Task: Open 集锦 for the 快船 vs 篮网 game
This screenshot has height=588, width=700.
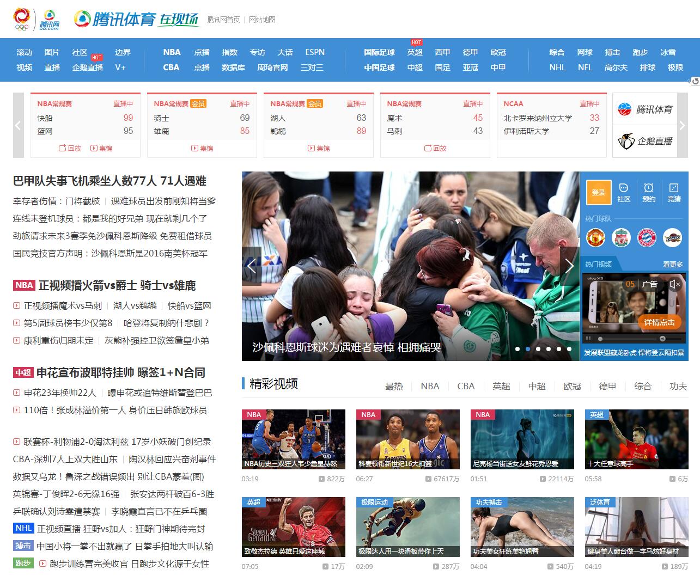Action: point(101,148)
